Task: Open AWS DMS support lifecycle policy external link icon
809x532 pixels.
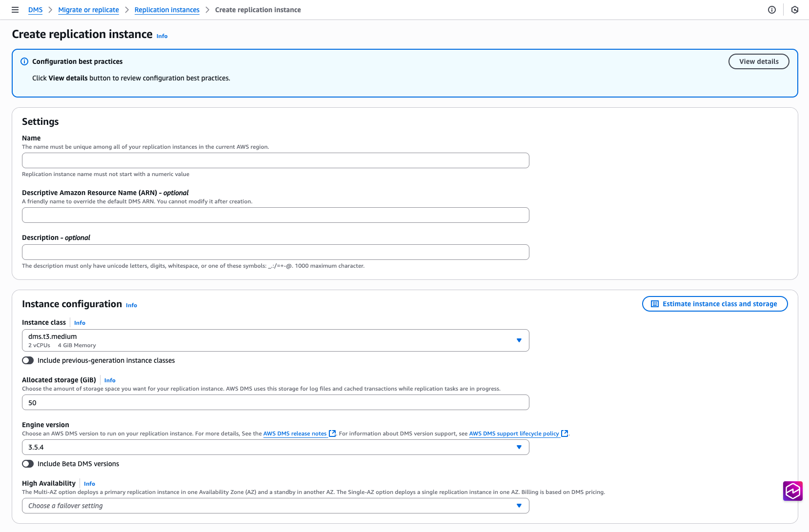Action: 565,433
